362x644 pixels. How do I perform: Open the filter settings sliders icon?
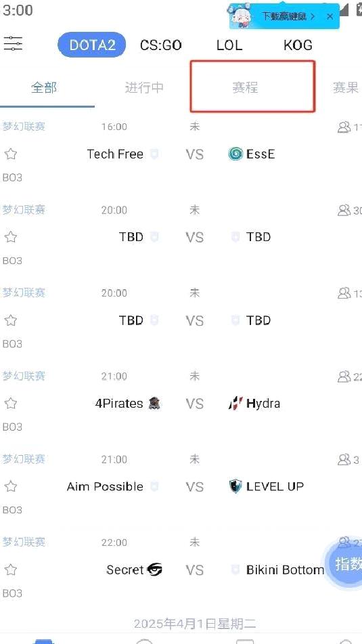[x=13, y=43]
